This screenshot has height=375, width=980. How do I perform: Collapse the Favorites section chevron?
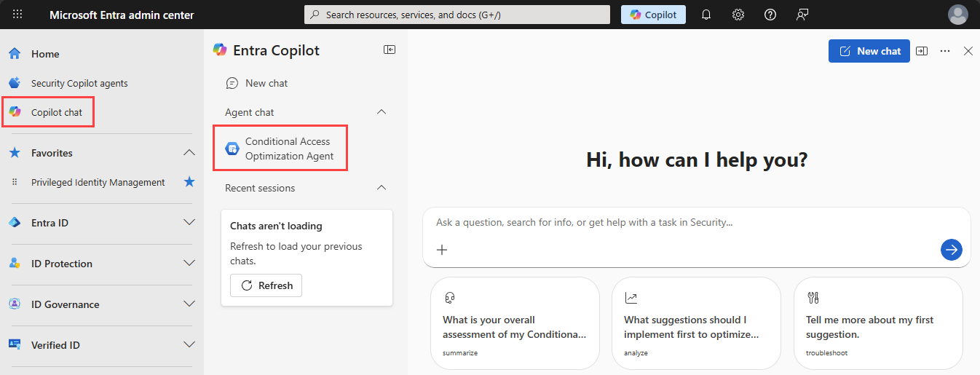189,153
